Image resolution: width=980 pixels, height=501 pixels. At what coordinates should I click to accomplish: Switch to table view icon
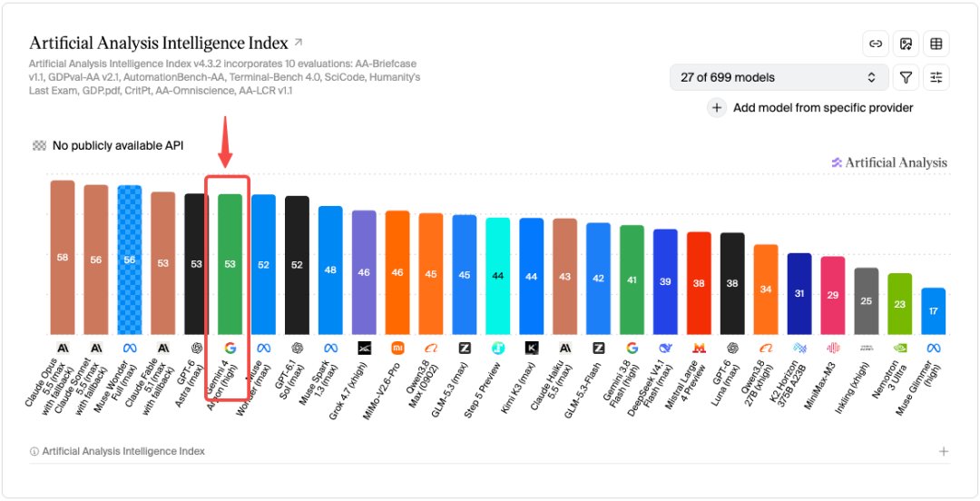click(x=936, y=44)
